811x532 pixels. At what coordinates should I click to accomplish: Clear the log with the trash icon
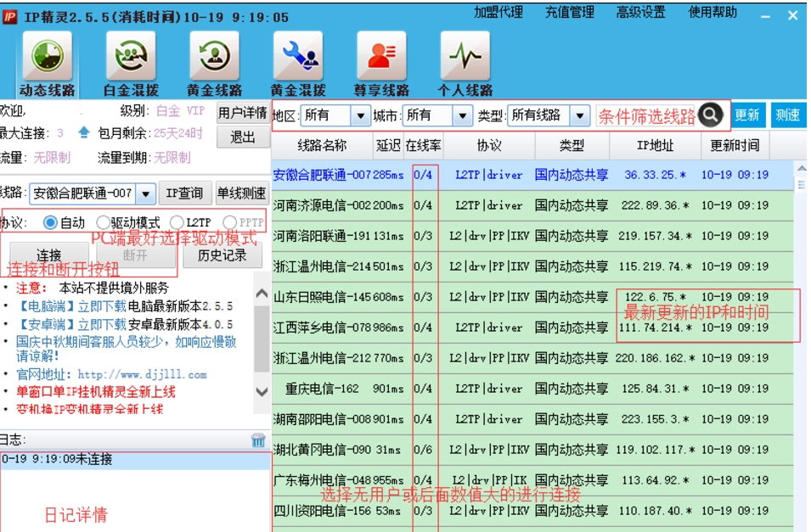(258, 440)
